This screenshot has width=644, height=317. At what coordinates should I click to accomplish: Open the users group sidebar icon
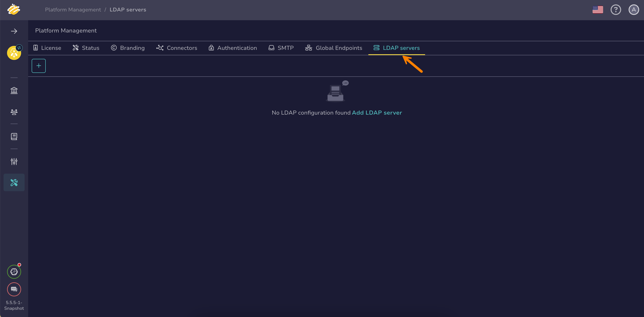(x=14, y=112)
